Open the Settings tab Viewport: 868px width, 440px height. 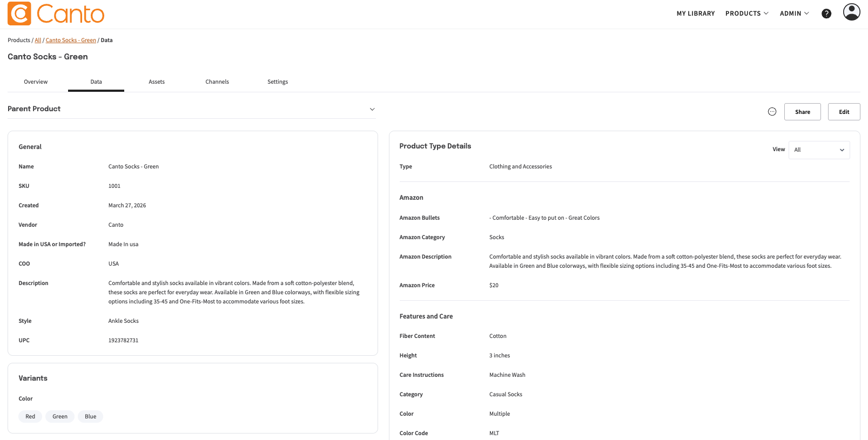pyautogui.click(x=278, y=82)
